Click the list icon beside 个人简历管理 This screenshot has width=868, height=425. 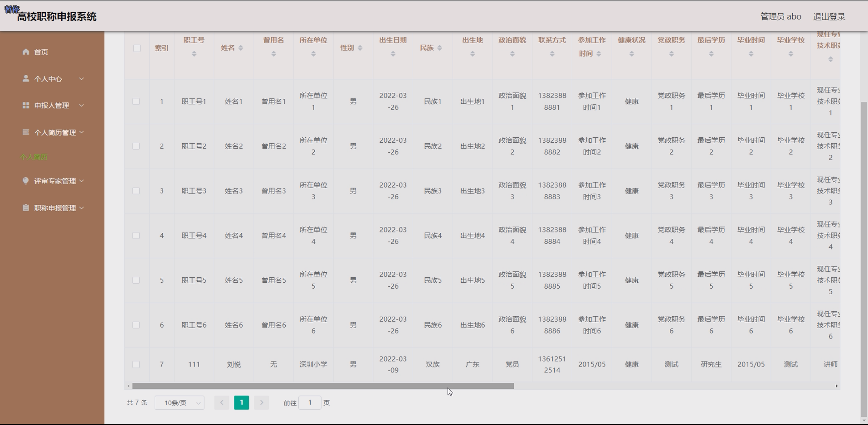[x=26, y=132]
